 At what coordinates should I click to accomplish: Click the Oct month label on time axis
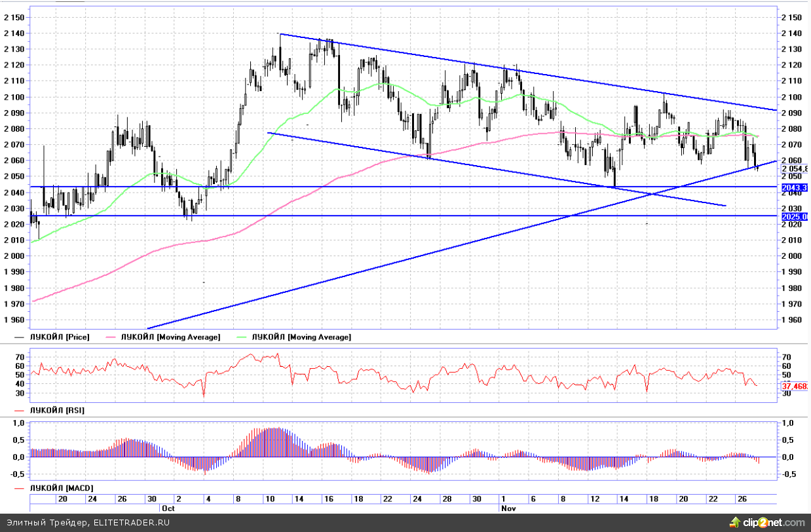(x=168, y=508)
